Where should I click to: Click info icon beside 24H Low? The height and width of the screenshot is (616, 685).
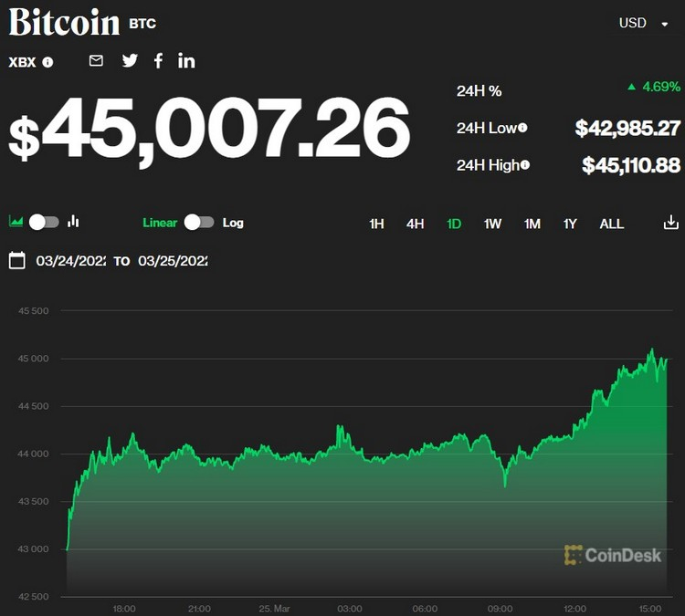[x=522, y=128]
